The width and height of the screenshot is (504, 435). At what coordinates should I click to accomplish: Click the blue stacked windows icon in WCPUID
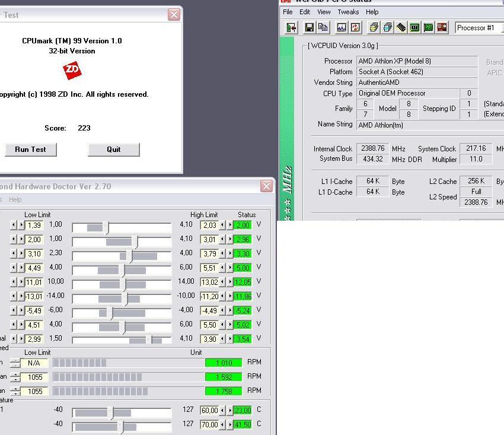point(388,28)
